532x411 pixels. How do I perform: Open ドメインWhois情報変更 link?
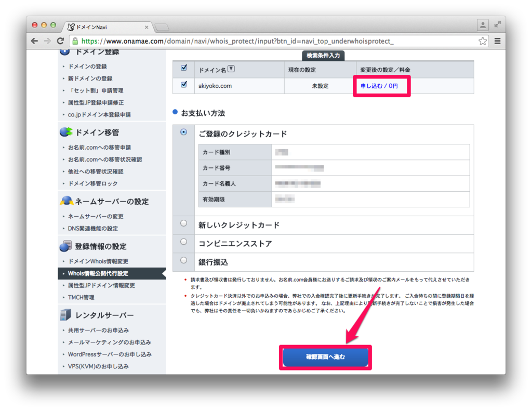click(98, 261)
